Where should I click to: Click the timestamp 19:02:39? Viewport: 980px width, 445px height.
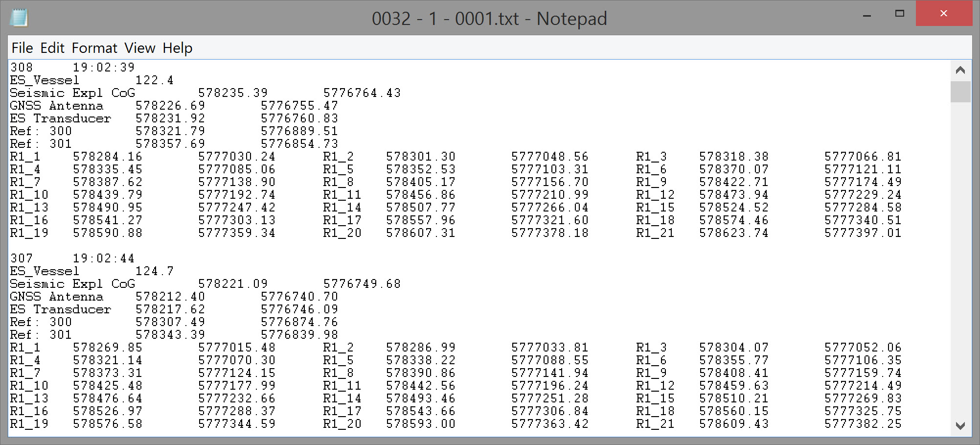[104, 67]
